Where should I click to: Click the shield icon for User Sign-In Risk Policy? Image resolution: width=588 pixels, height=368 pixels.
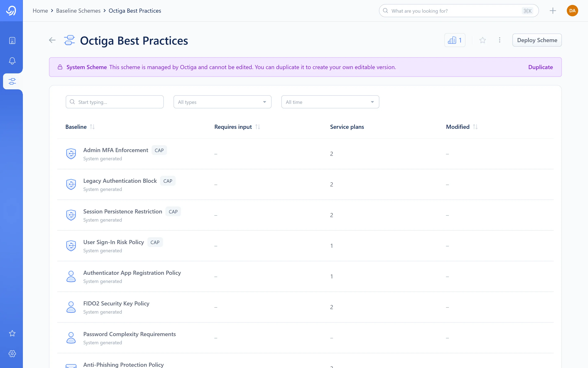click(x=71, y=246)
